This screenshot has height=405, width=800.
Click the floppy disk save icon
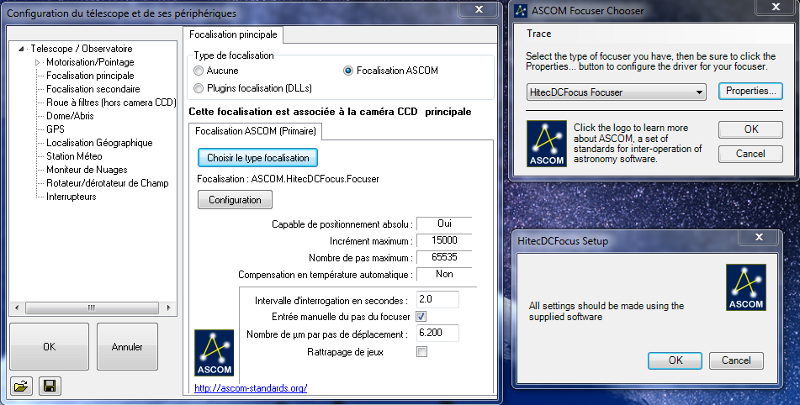pyautogui.click(x=47, y=386)
